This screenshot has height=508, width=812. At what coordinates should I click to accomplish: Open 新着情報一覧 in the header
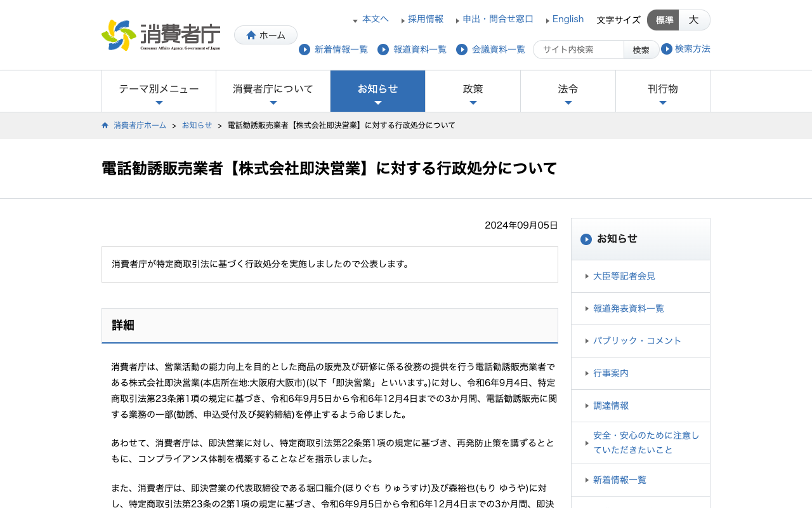pyautogui.click(x=341, y=50)
